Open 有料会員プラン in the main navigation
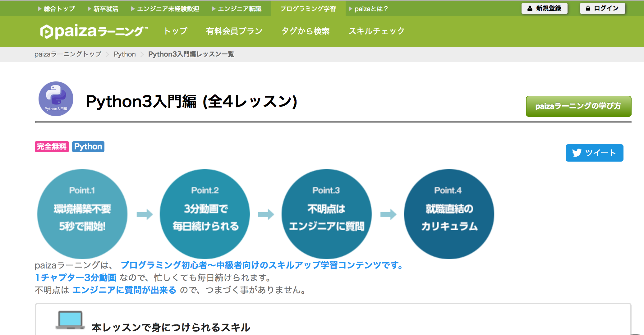 coord(234,31)
